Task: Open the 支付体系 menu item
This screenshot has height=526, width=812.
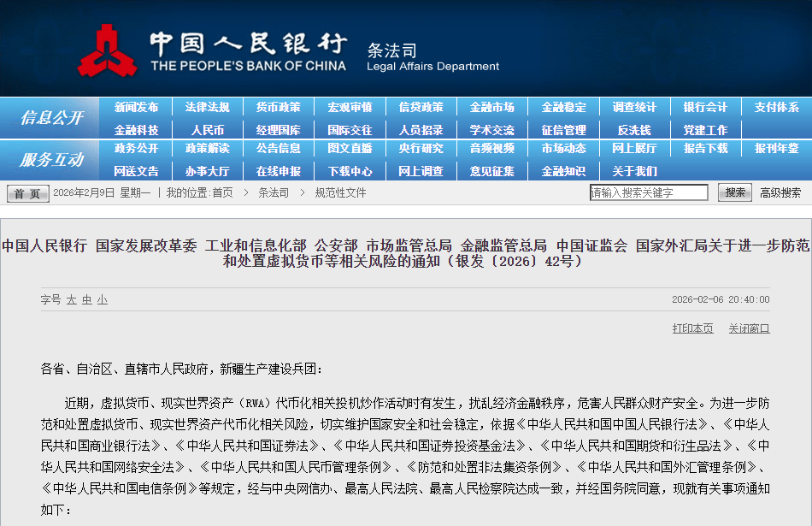Action: [x=777, y=107]
